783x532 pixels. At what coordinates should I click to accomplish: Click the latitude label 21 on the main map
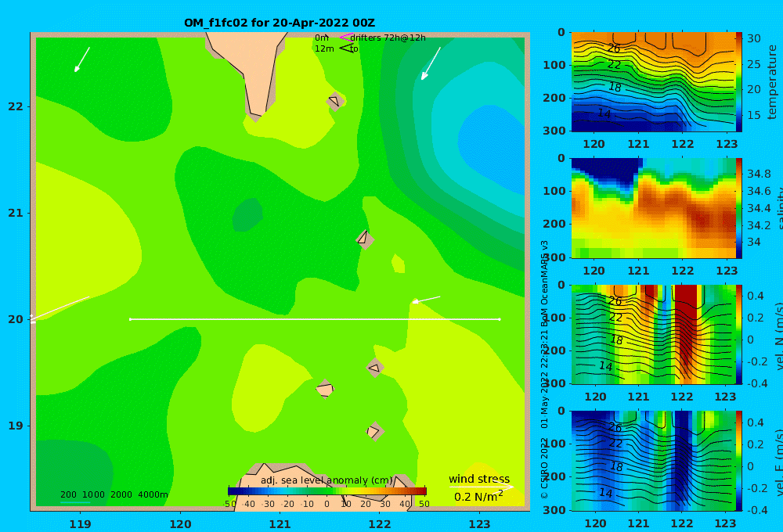pos(16,213)
